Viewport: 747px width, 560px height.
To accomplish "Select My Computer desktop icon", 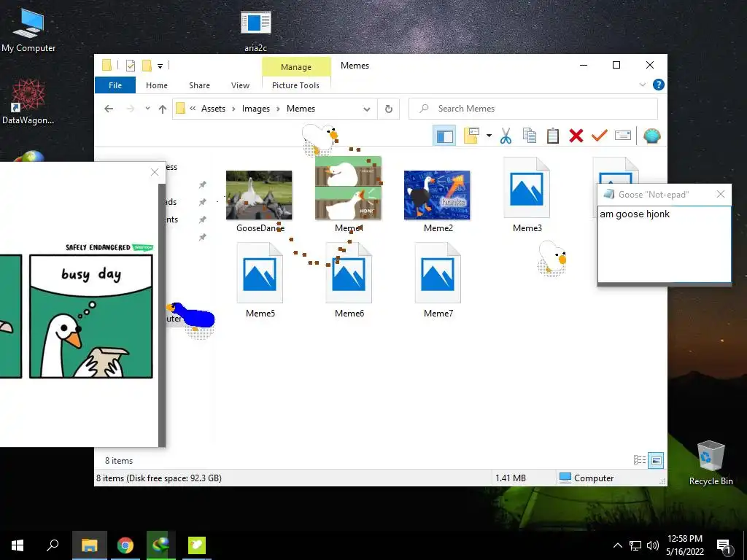I will [28, 30].
